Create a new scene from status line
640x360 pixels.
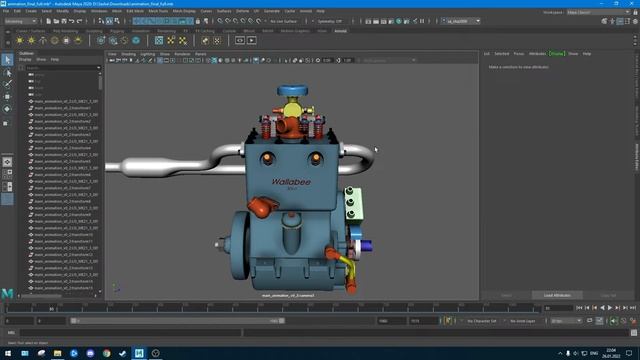(x=49, y=21)
